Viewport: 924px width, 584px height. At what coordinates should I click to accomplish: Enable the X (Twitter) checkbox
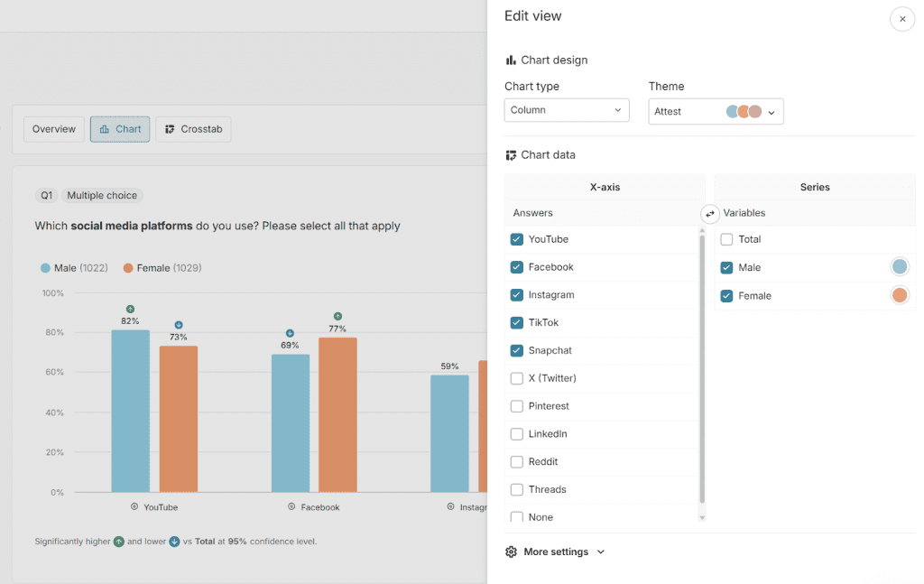pyautogui.click(x=517, y=378)
